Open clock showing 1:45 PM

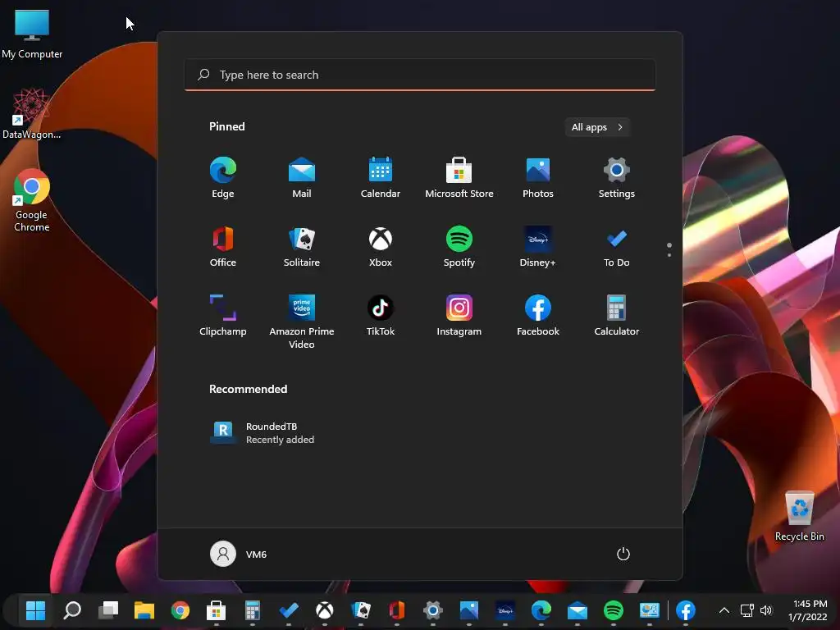point(807,610)
